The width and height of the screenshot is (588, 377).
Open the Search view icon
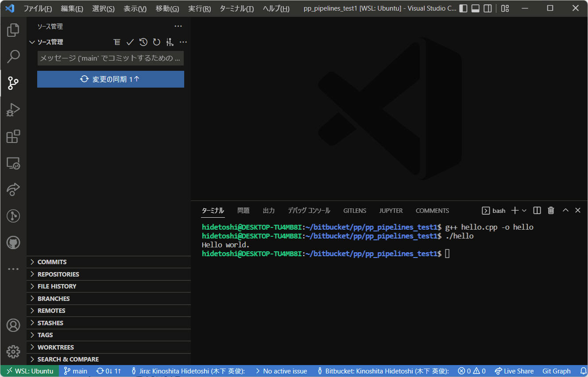click(x=13, y=56)
